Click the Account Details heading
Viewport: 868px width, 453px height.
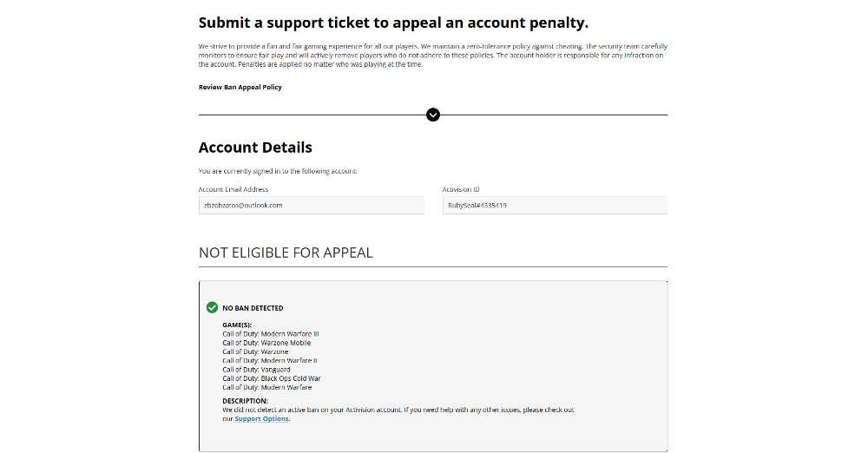[255, 148]
